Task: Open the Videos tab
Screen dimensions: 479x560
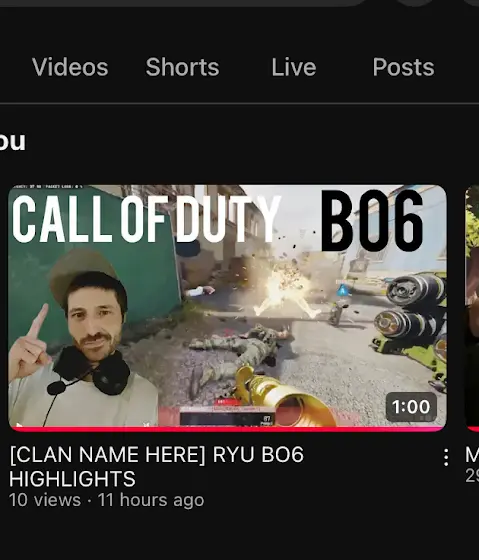Action: [x=70, y=67]
